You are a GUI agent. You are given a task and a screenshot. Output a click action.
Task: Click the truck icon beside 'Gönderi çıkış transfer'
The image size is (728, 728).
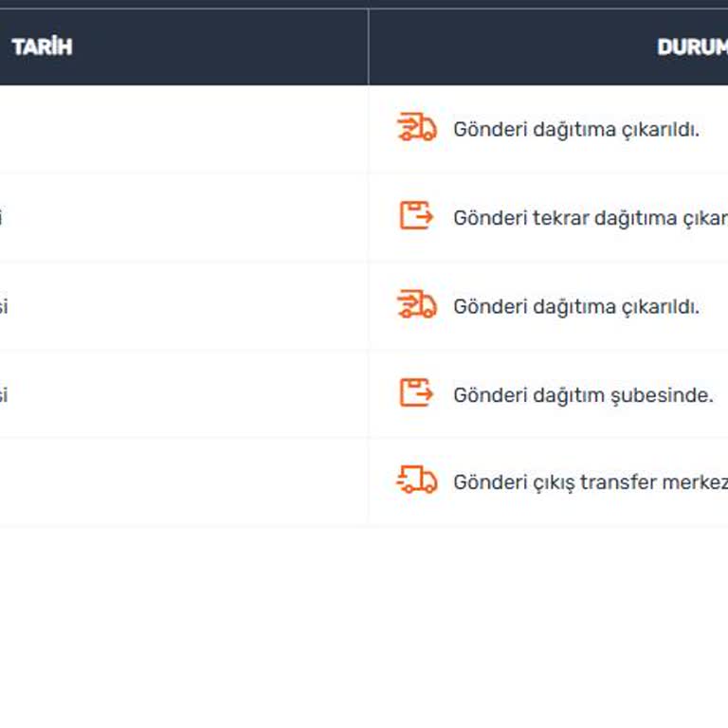416,479
